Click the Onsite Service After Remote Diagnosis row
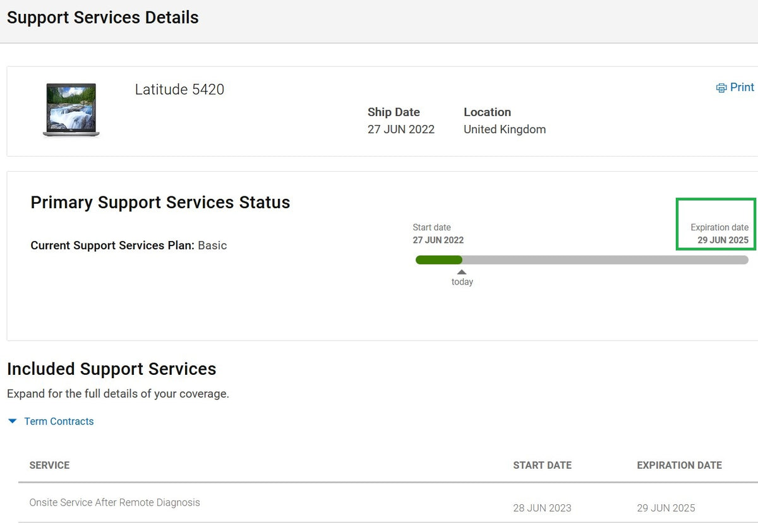This screenshot has height=532, width=758. (x=388, y=503)
